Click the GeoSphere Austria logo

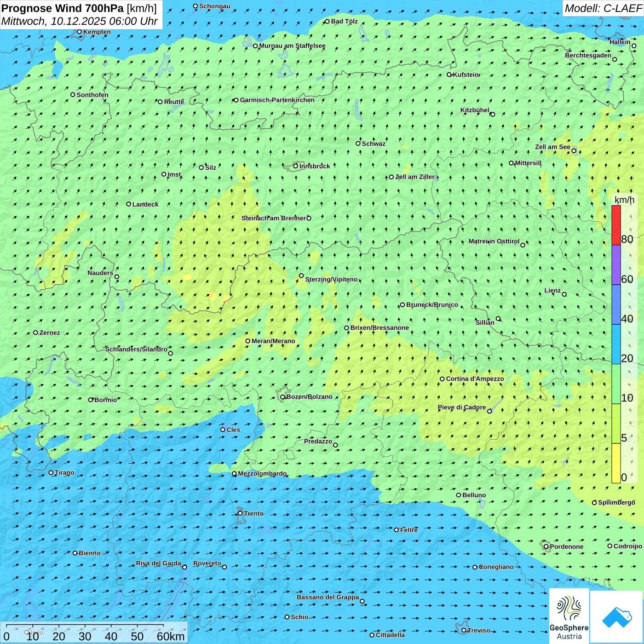(569, 615)
